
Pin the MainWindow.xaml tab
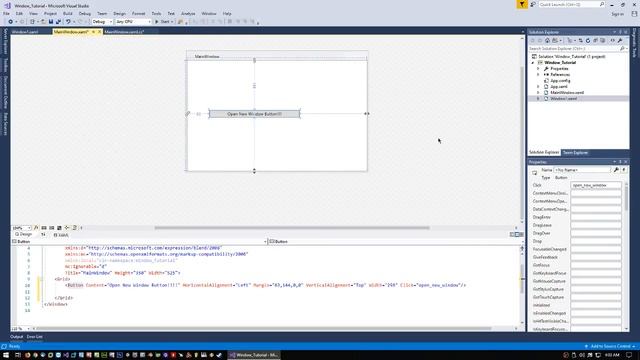[93, 32]
